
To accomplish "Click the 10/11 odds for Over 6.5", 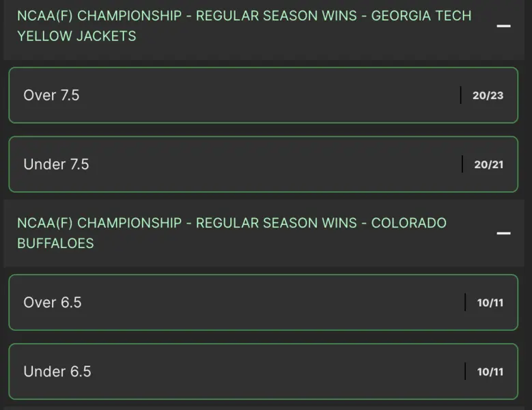I will (x=490, y=303).
